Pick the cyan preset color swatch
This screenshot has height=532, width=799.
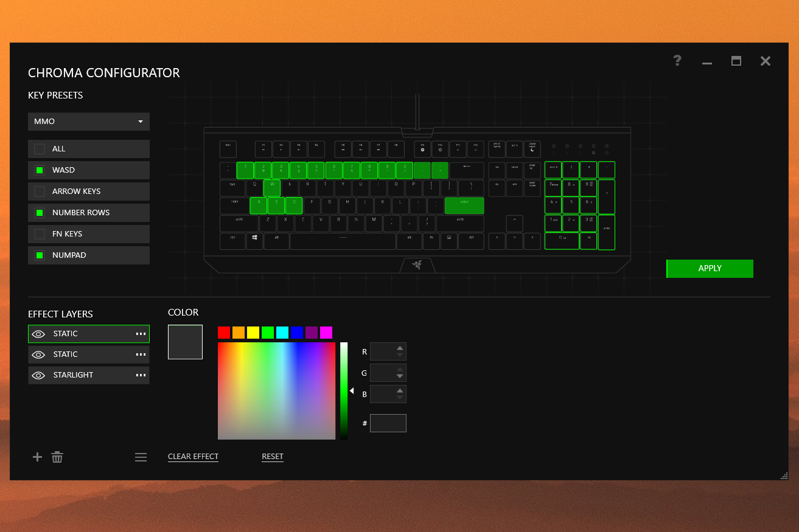tap(282, 333)
